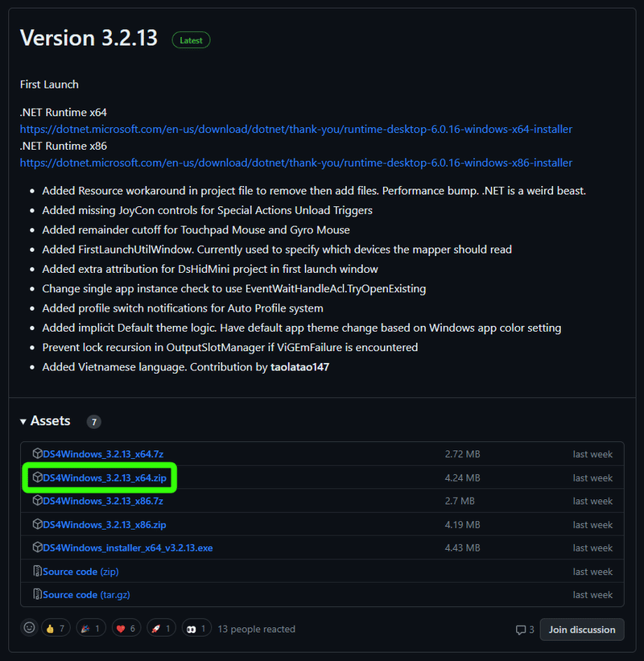Click the Assets count badge 7
The width and height of the screenshot is (644, 661).
tap(93, 422)
